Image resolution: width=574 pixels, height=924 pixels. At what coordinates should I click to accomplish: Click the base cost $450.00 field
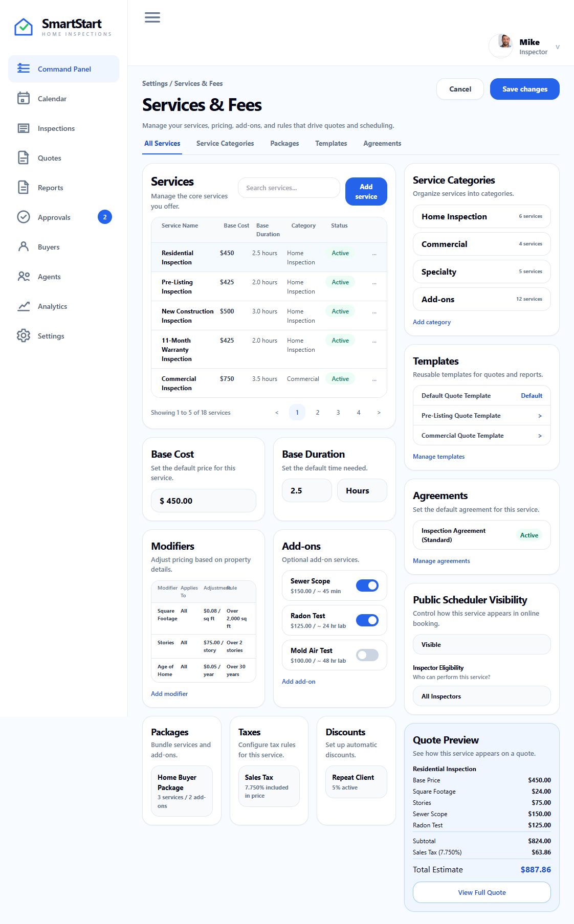(204, 501)
